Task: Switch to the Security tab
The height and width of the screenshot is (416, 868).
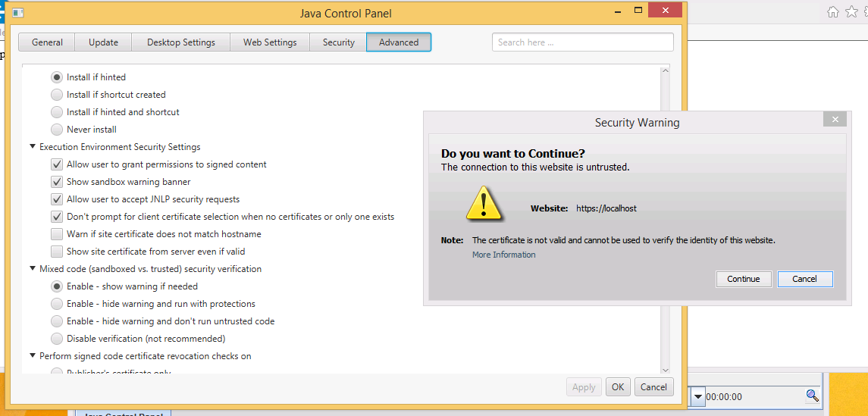Action: [338, 42]
